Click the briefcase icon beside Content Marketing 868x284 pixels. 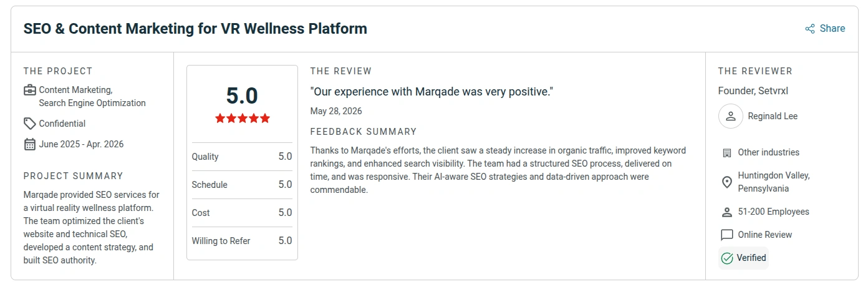click(x=30, y=90)
